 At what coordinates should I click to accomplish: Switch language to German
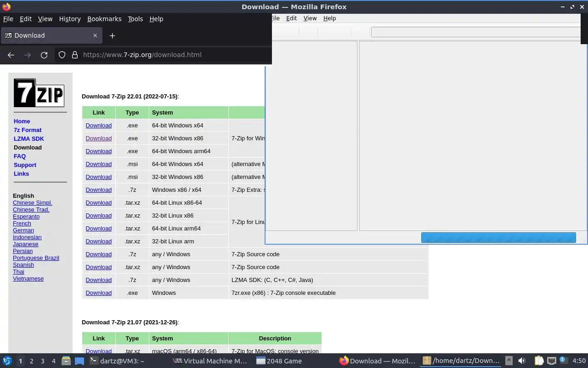pyautogui.click(x=23, y=230)
